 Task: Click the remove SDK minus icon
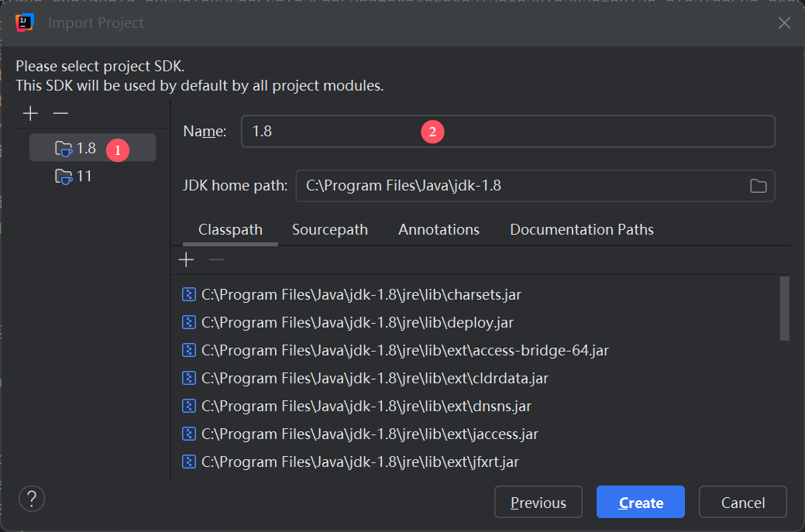pyautogui.click(x=60, y=114)
